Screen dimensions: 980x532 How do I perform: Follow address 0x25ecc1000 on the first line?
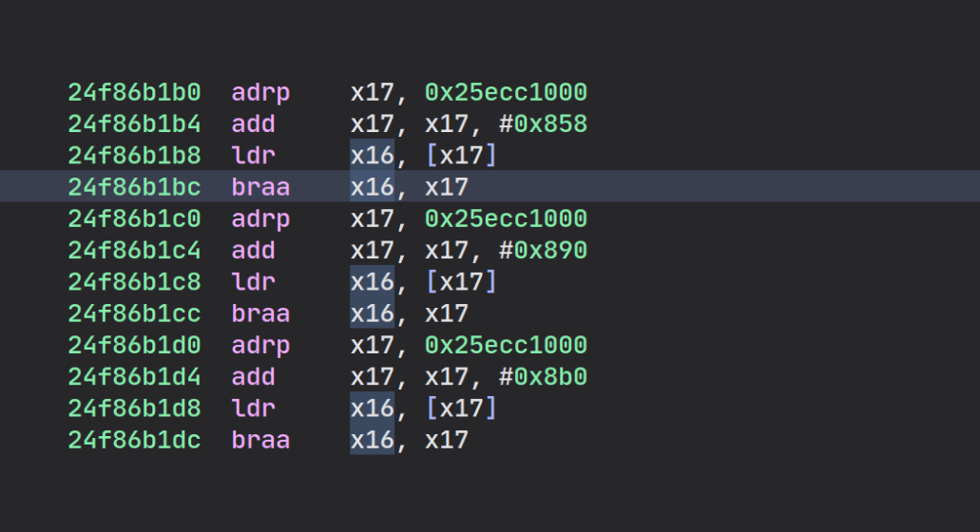(x=507, y=92)
